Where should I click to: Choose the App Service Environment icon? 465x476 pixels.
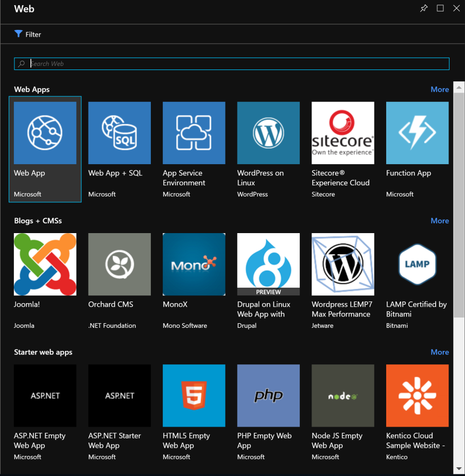pos(194,133)
